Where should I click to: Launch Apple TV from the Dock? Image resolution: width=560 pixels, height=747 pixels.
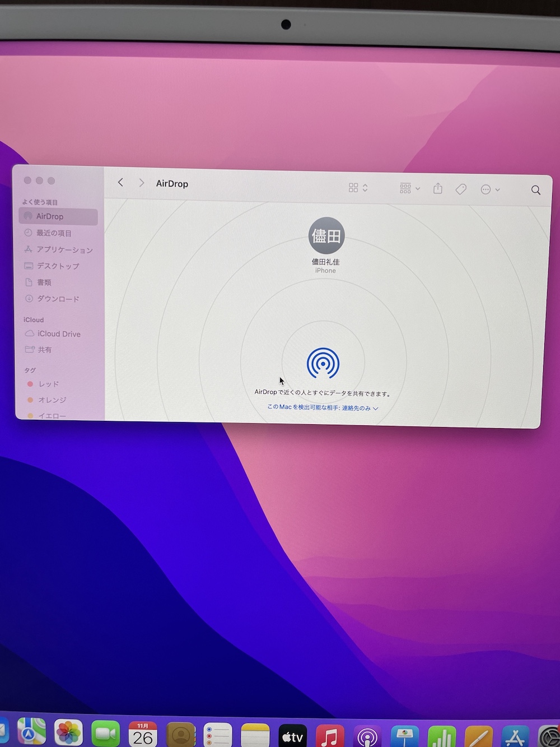293,736
